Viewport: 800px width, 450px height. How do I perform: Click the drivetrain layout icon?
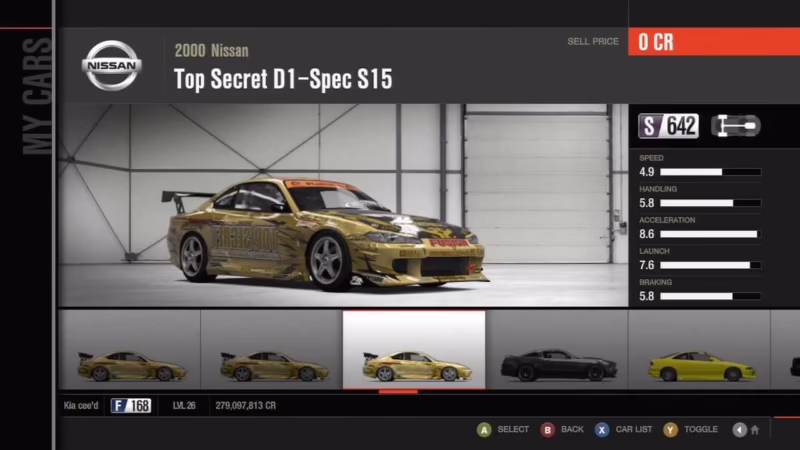point(735,126)
